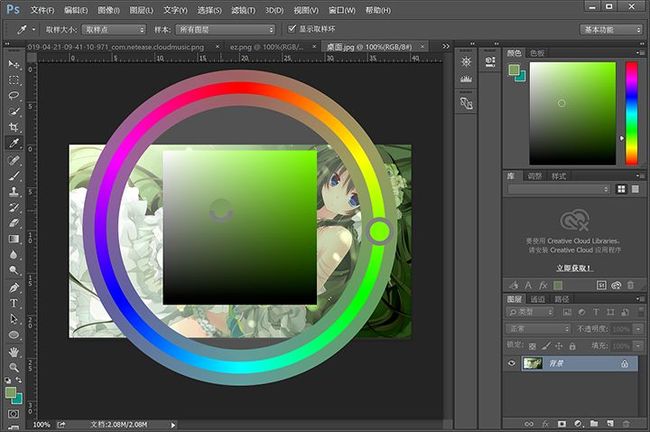Select the Path Selection tool

14,319
